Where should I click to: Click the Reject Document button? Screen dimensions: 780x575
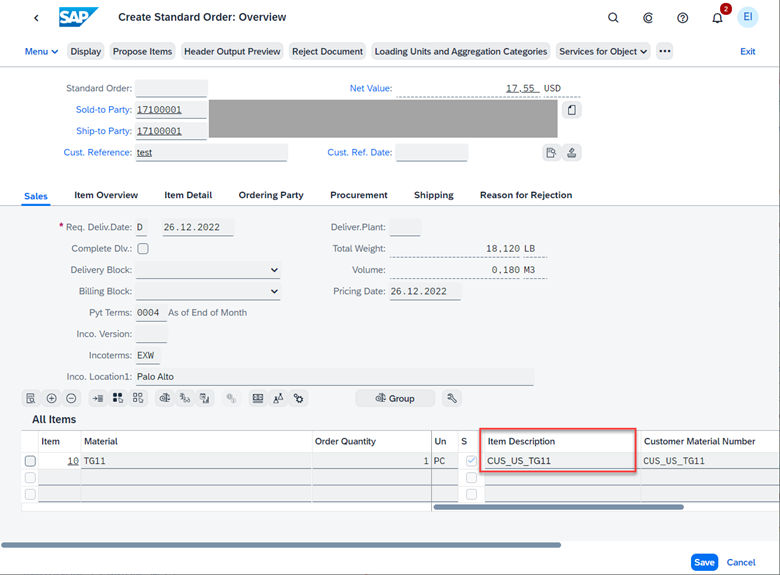[327, 51]
